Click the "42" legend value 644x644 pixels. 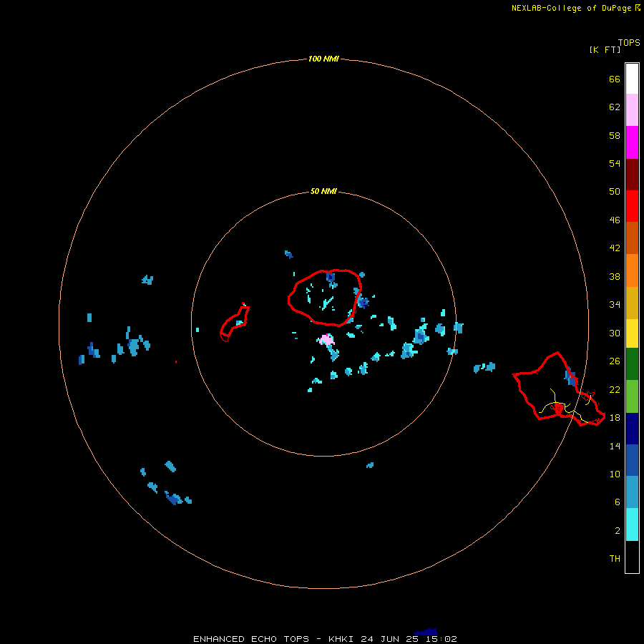[615, 248]
